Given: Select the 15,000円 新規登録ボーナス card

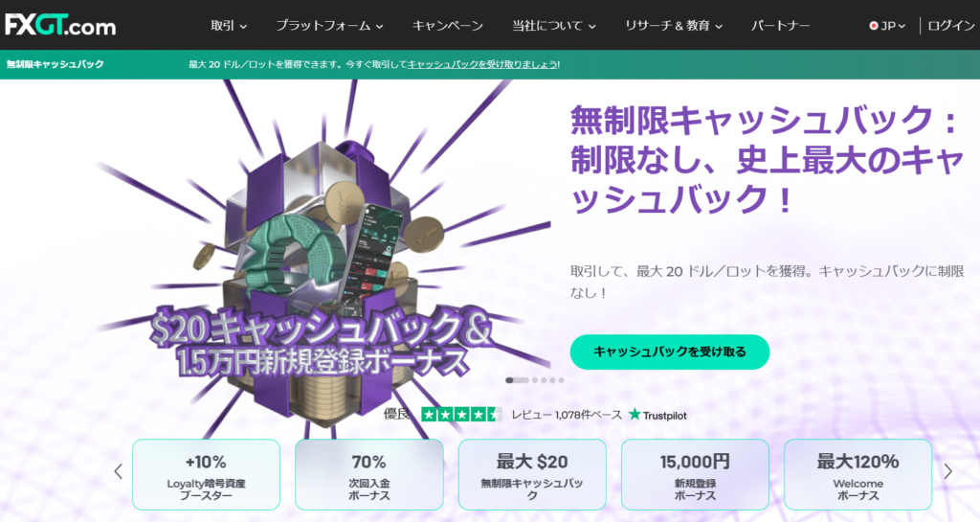Looking at the screenshot, I should (x=695, y=474).
